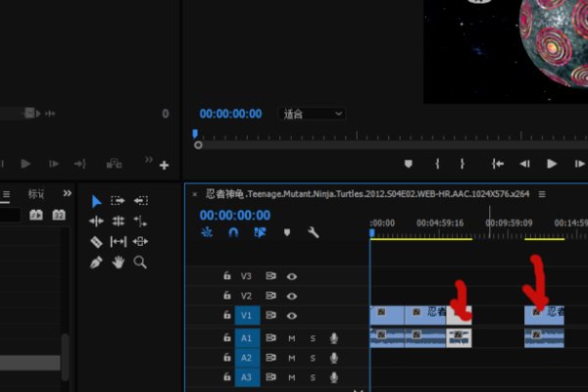
Task: Select the Razor tool
Action: [96, 241]
